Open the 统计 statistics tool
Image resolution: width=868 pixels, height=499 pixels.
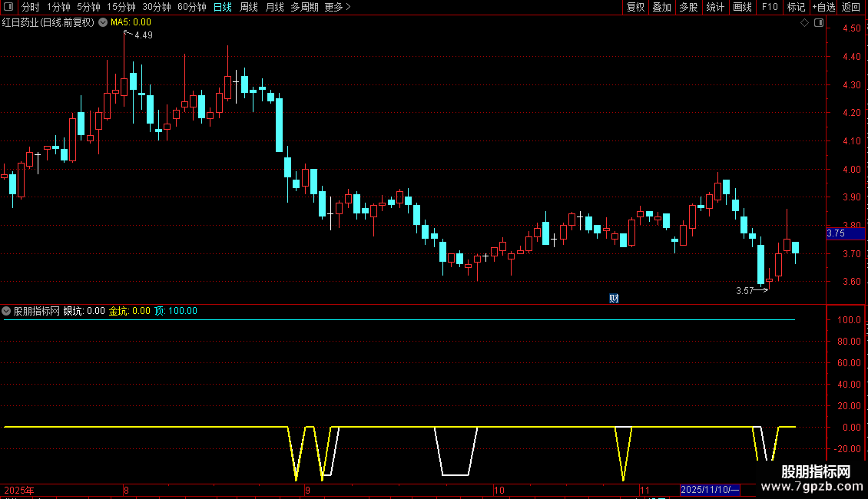coord(715,7)
